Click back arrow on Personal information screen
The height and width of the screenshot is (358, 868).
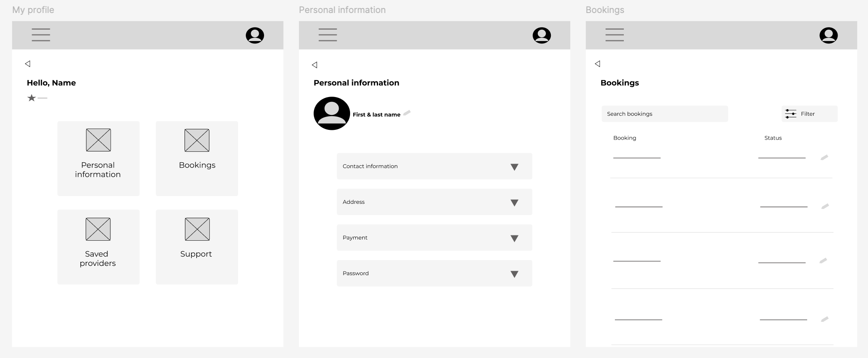click(314, 65)
